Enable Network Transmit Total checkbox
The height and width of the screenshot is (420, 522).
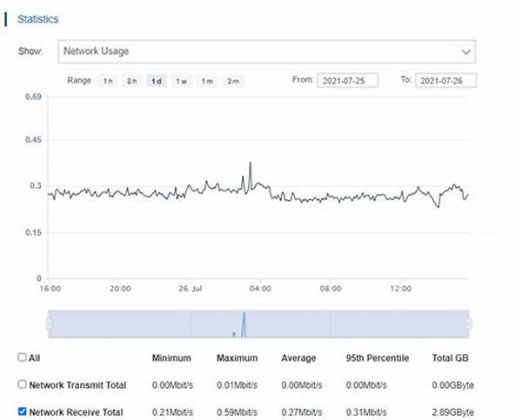23,384
